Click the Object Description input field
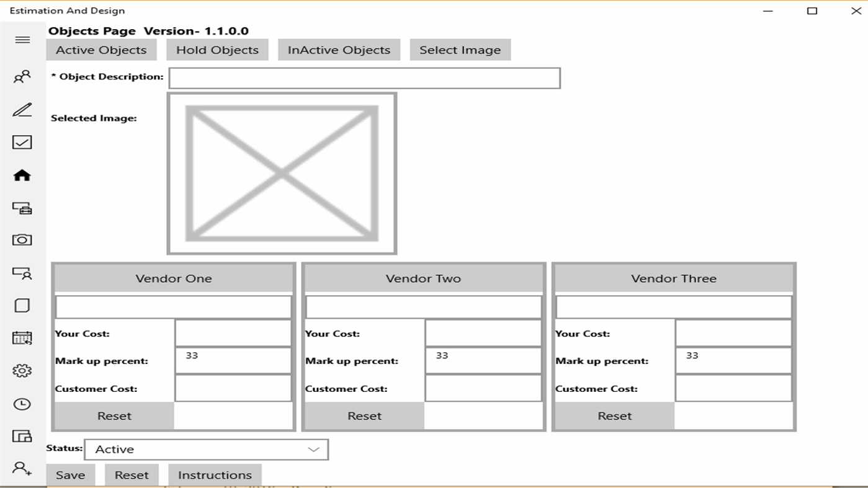 pos(365,78)
